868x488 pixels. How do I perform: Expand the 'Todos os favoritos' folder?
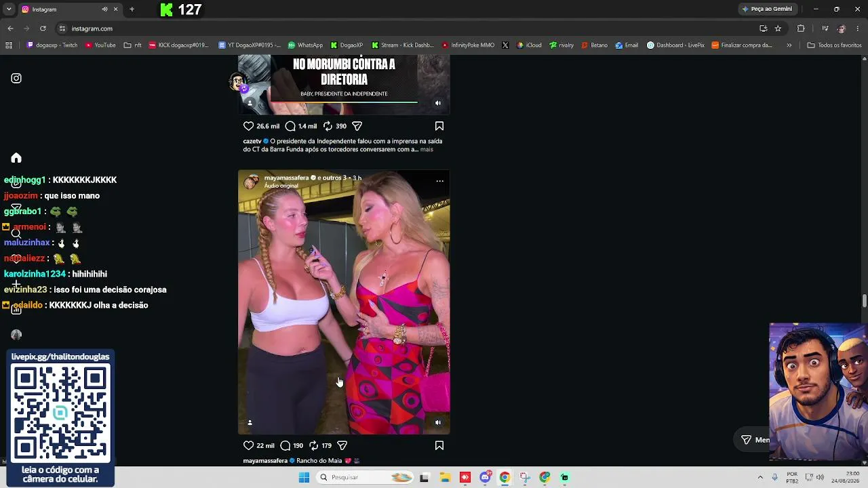click(834, 45)
